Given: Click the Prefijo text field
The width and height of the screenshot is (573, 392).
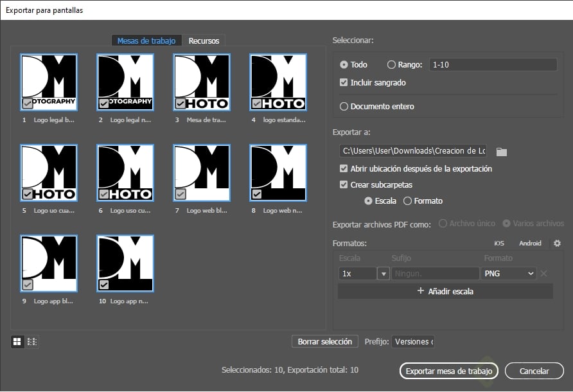Looking at the screenshot, I should (413, 341).
